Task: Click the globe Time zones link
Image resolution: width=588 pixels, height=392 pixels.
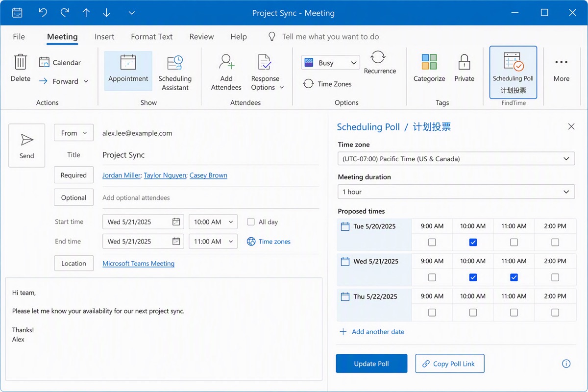Action: tap(269, 242)
